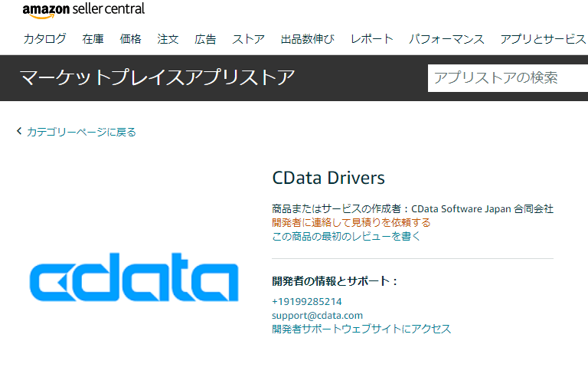This screenshot has height=377, width=588.
Task: Click the Amazon Seller Central logo
Action: (83, 10)
